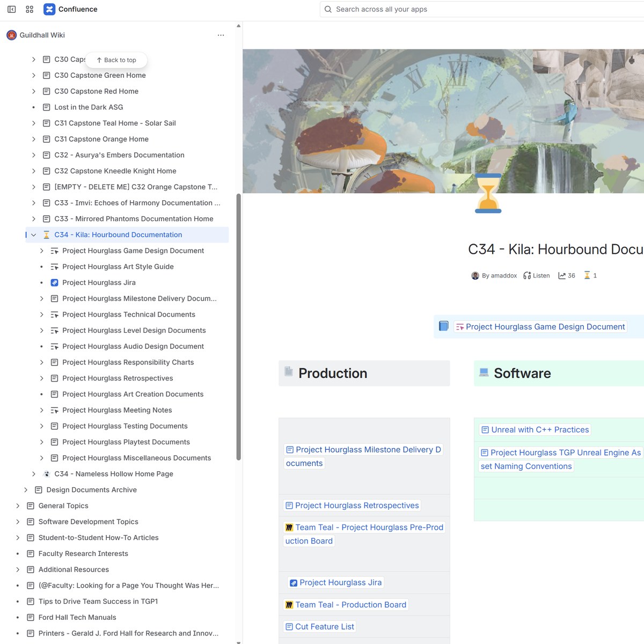Click the headphones Listen icon
644x644 pixels.
(x=527, y=276)
